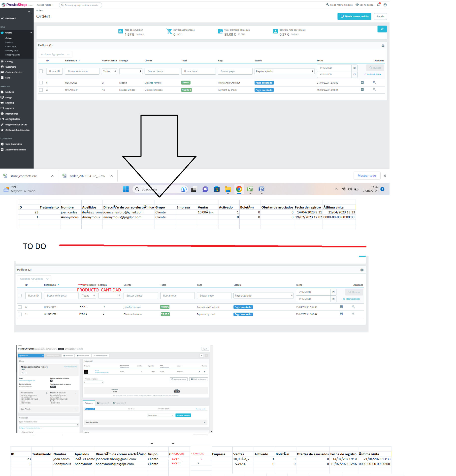
Task: Click details icon for order OHSATSERP in lower mockup
Action: point(341,314)
